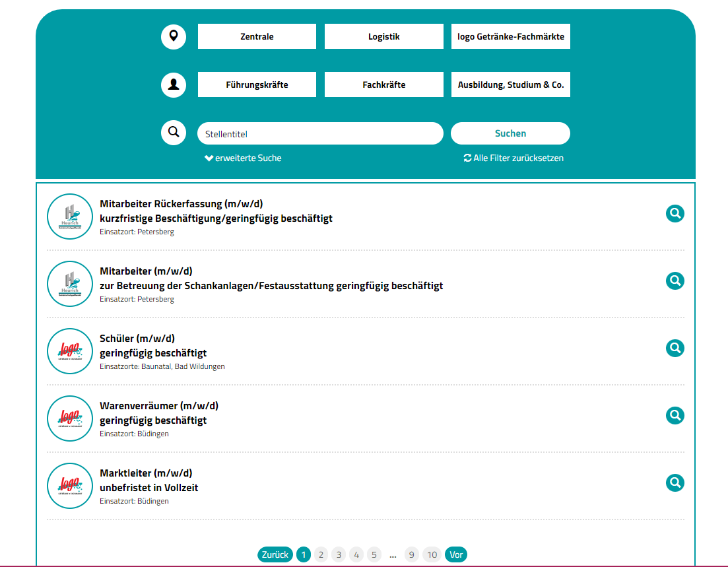Select Ausbildung, Studium & Co. filter
Viewport: 728px width, 567px height.
(x=510, y=84)
